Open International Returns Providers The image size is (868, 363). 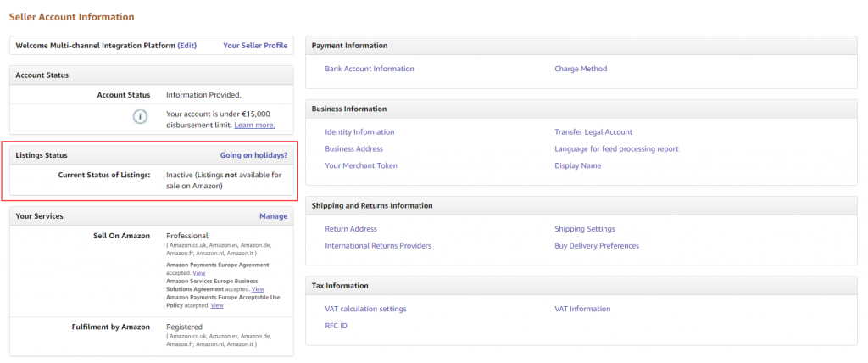(378, 245)
